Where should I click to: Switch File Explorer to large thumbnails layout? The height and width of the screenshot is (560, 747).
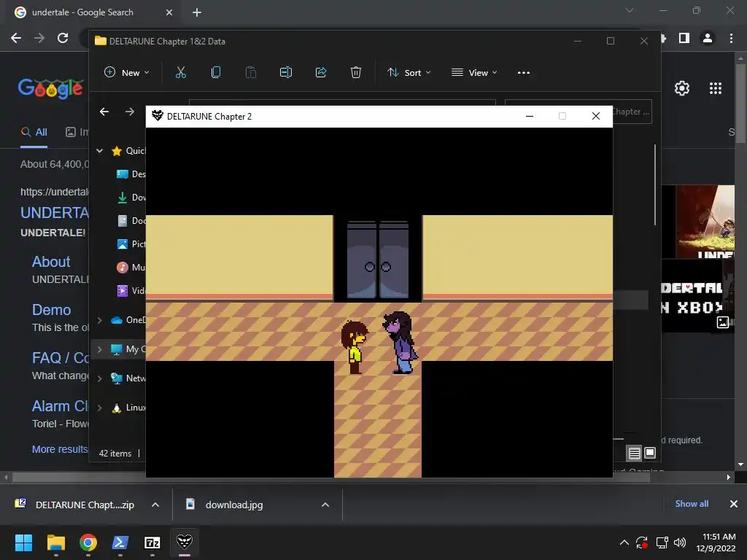650,454
